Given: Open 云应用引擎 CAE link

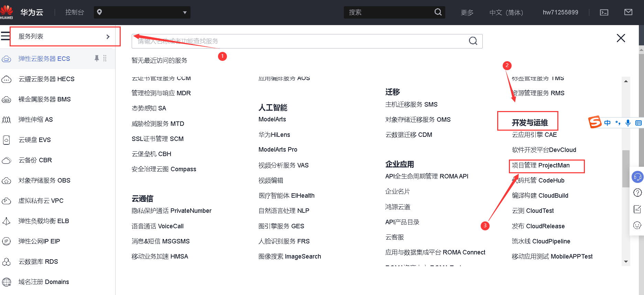Looking at the screenshot, I should [534, 135].
